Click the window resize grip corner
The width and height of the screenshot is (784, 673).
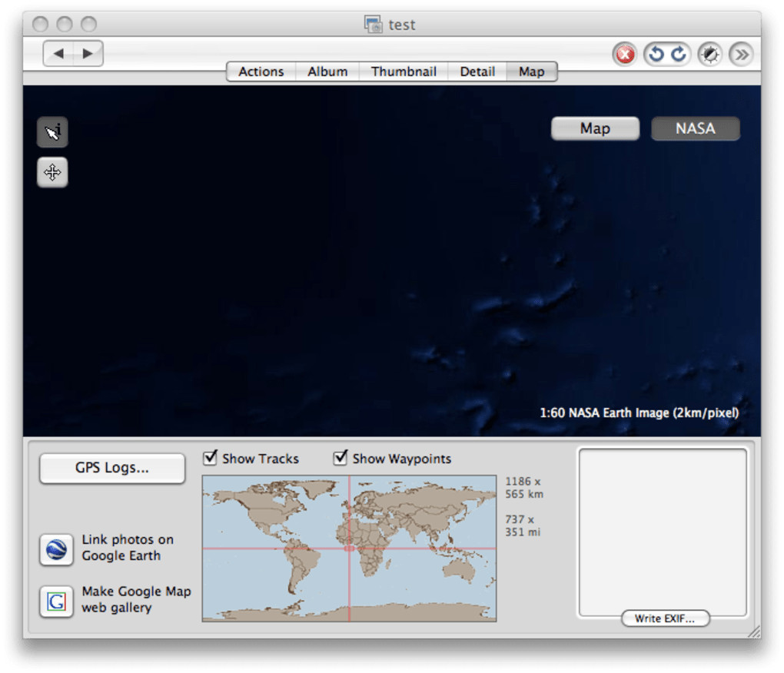[x=753, y=632]
